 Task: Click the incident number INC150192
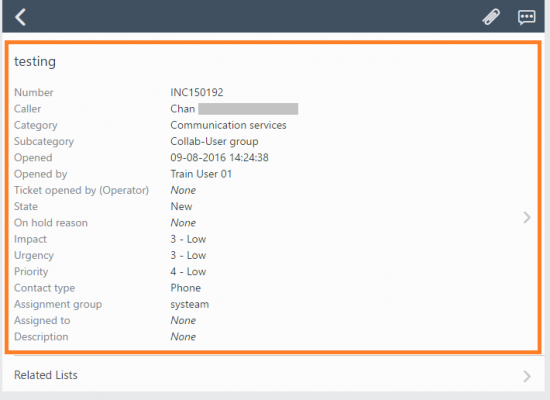197,93
